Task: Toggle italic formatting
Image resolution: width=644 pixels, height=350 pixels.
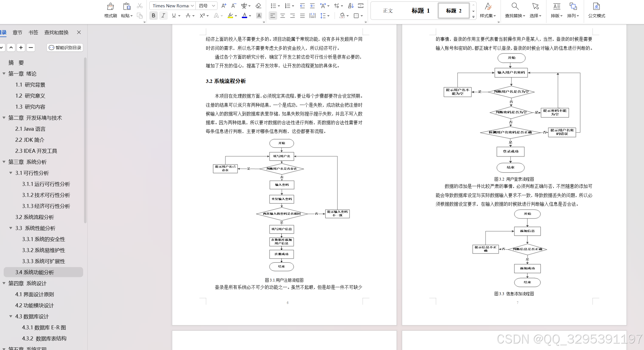Action: pos(163,16)
